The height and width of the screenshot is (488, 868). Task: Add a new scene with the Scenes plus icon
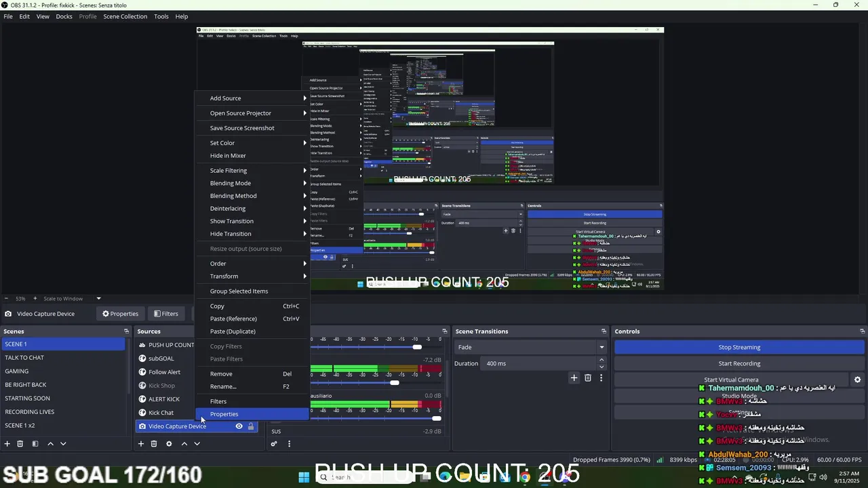click(x=7, y=444)
